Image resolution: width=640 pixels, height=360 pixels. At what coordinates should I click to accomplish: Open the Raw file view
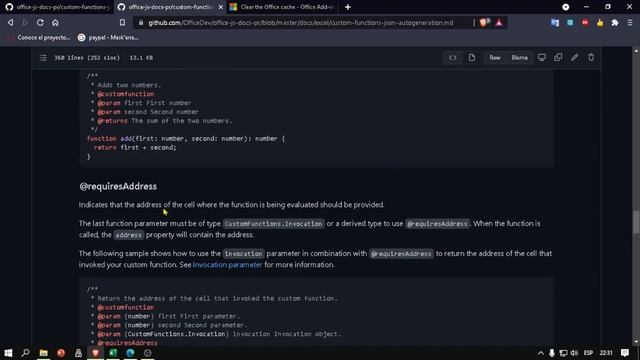point(495,58)
